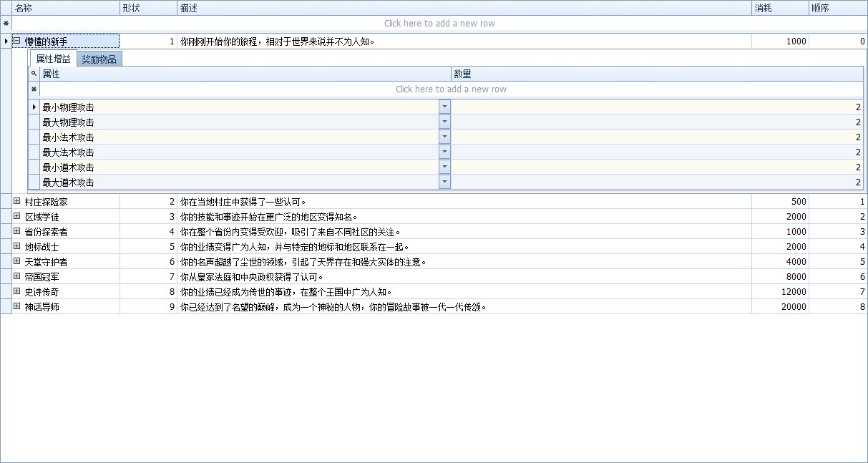Expand the 帝国冠军 row
This screenshot has width=868, height=463.
coord(17,277)
